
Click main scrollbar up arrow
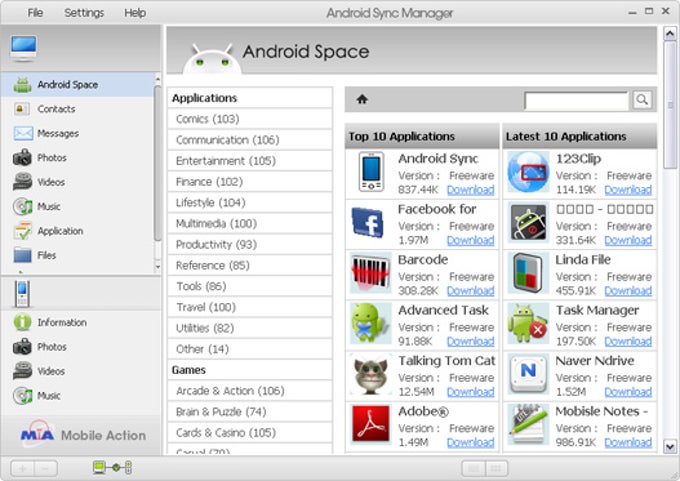click(x=670, y=33)
